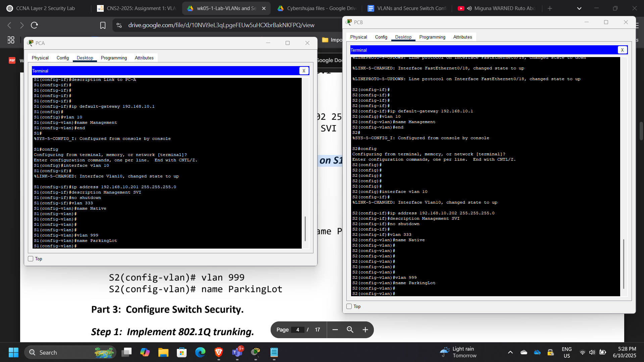
Task: Enable the Top checkbox in PCA window
Action: click(31, 259)
